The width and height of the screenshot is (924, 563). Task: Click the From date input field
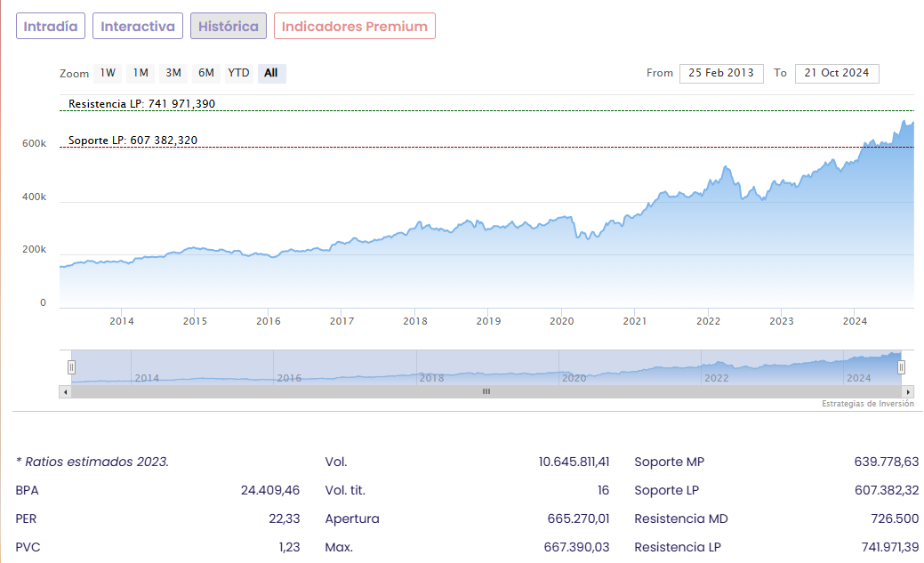(x=721, y=73)
